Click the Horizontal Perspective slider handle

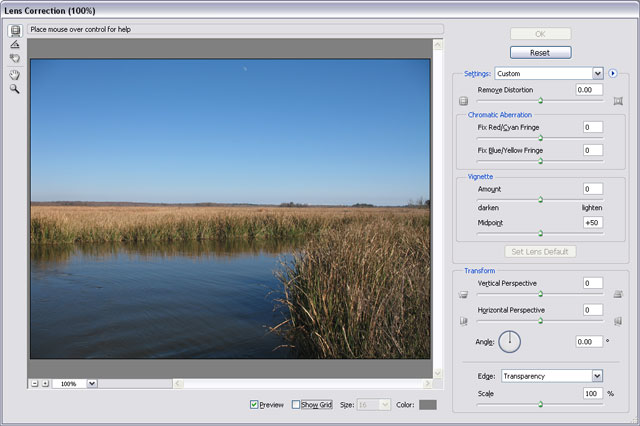click(x=540, y=321)
